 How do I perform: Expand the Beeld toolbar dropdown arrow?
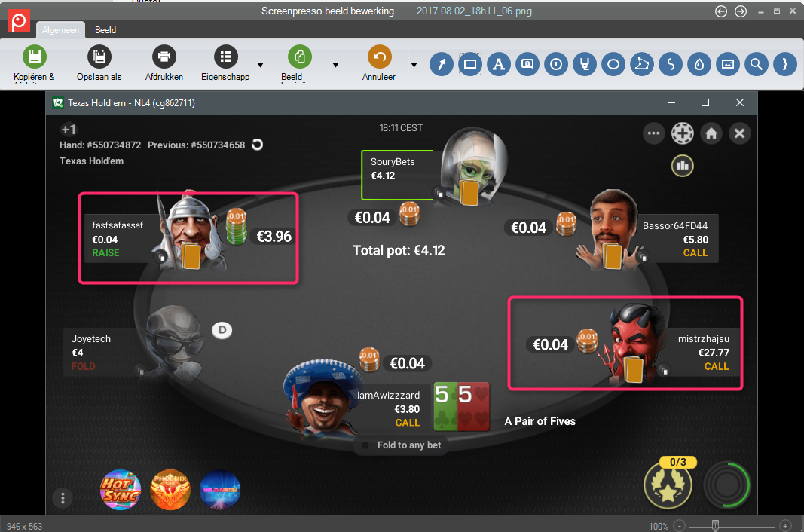[336, 65]
